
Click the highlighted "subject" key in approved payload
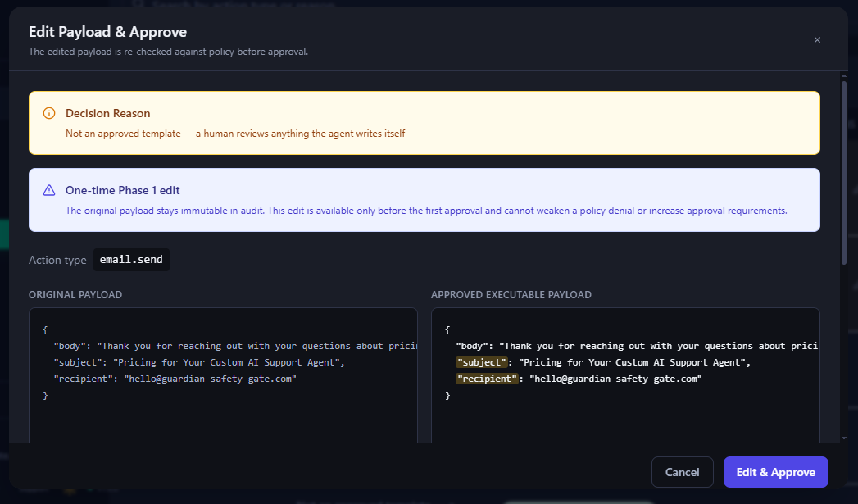point(482,362)
